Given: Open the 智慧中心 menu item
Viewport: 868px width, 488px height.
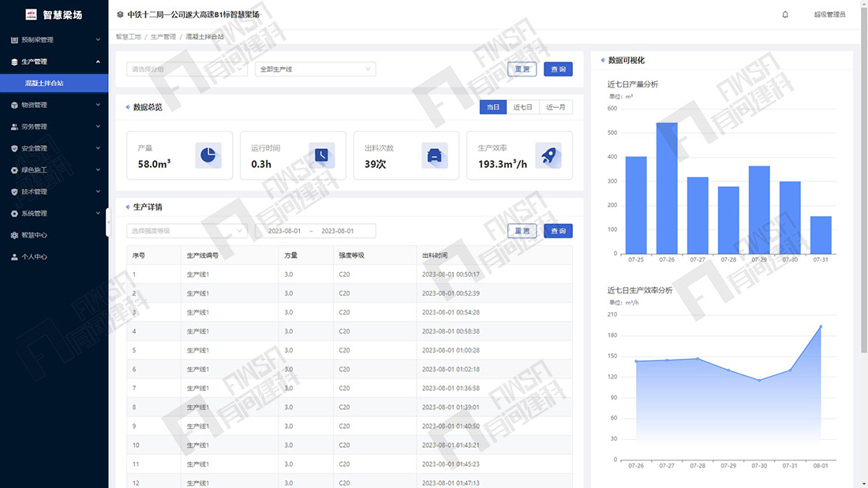Looking at the screenshot, I should tap(54, 235).
